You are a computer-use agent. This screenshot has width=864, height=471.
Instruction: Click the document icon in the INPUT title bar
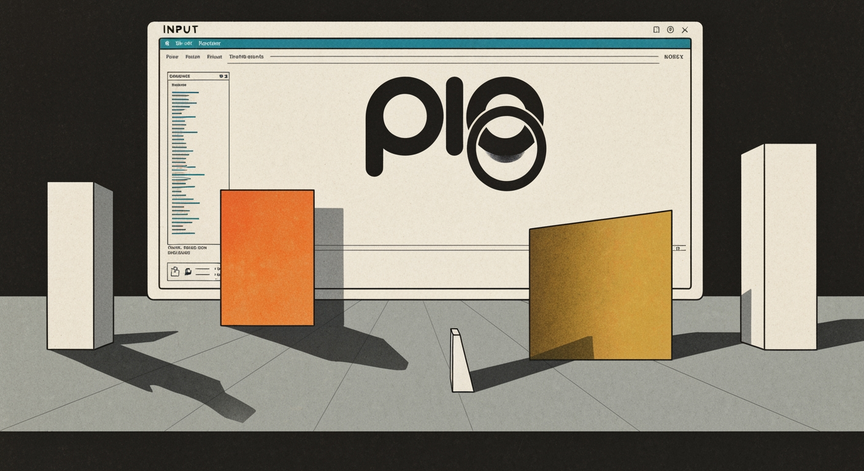(656, 30)
